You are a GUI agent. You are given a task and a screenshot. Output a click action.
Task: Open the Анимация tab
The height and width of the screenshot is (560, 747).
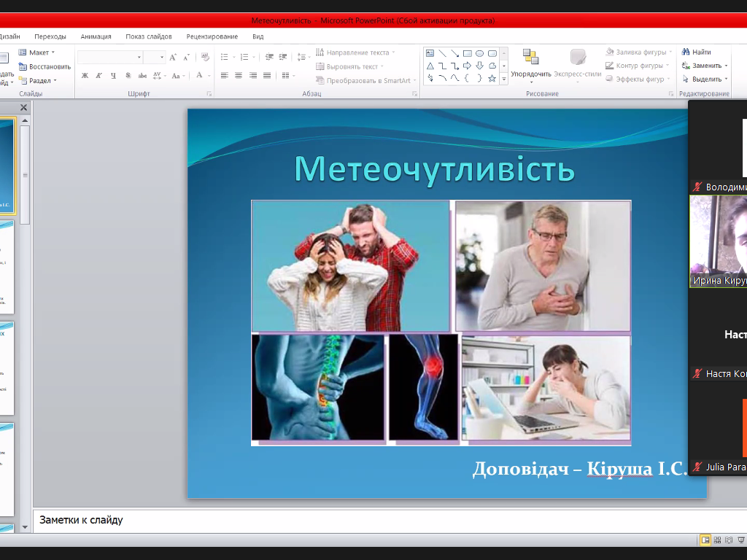[x=96, y=36]
